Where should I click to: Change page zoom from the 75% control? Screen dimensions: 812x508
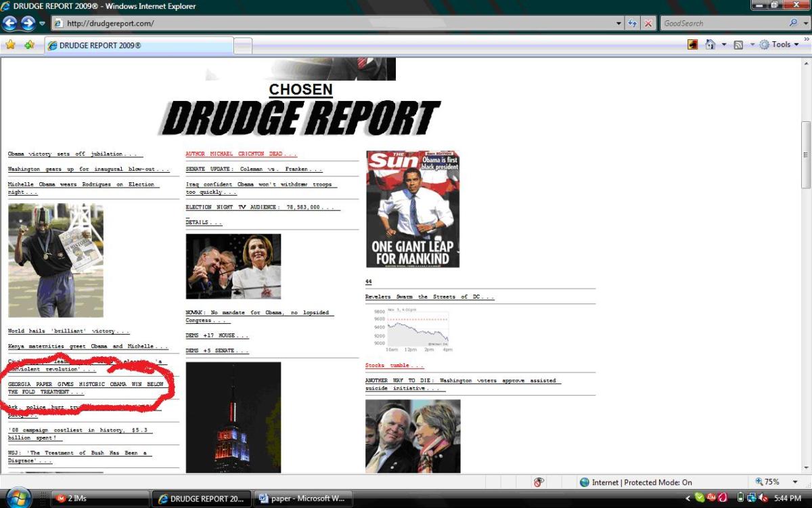click(769, 482)
